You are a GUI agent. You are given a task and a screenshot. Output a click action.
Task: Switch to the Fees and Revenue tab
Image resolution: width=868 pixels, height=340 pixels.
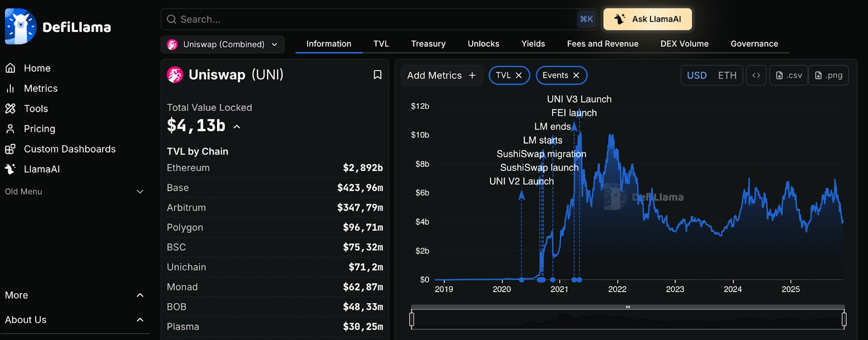603,44
